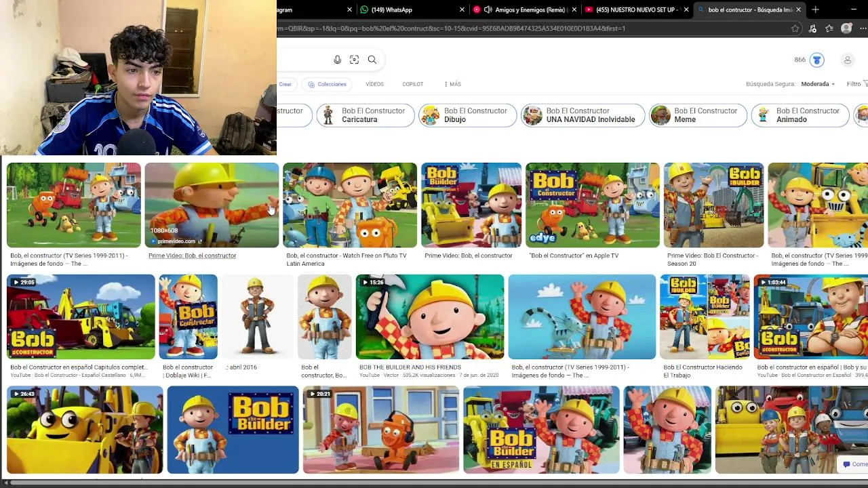Open the abril 2016 Bob image
Screen dimensions: 868x488
(x=258, y=317)
